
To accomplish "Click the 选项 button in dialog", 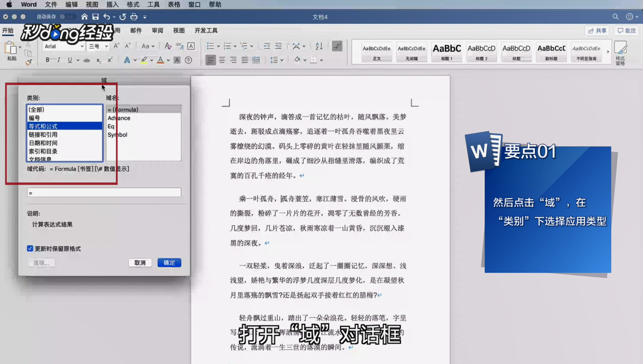I will tap(41, 263).
